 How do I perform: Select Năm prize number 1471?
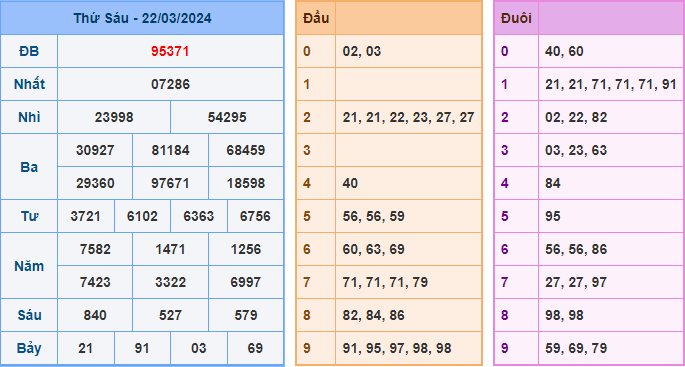170,249
